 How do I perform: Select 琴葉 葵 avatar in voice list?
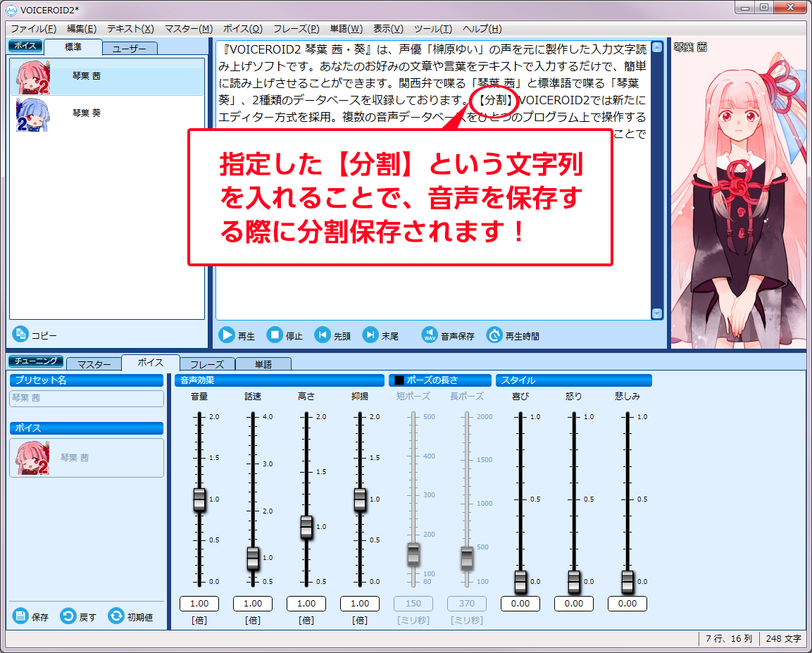point(32,114)
